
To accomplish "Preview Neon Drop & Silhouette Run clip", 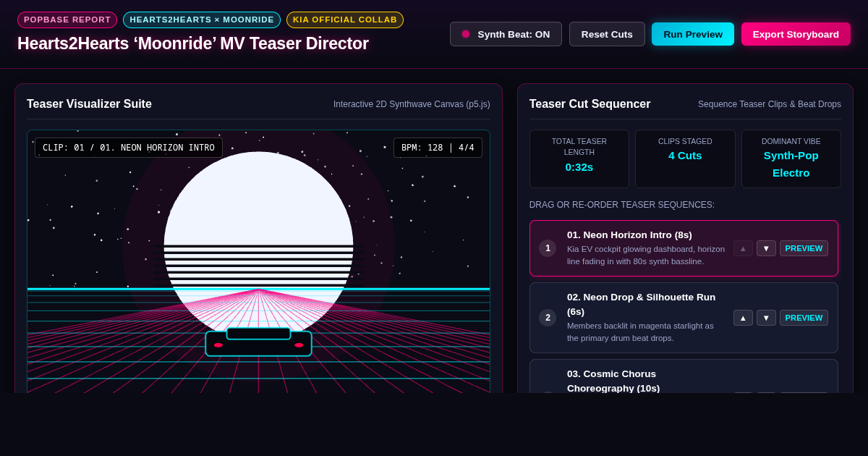I will click(x=804, y=318).
